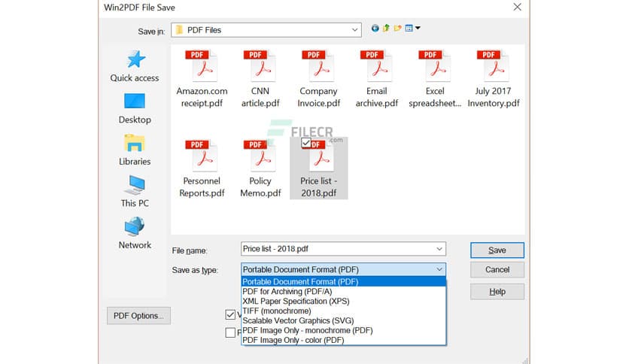The height and width of the screenshot is (364, 629).
Task: Enable the unchecked option checkbox below file type
Action: (230, 332)
